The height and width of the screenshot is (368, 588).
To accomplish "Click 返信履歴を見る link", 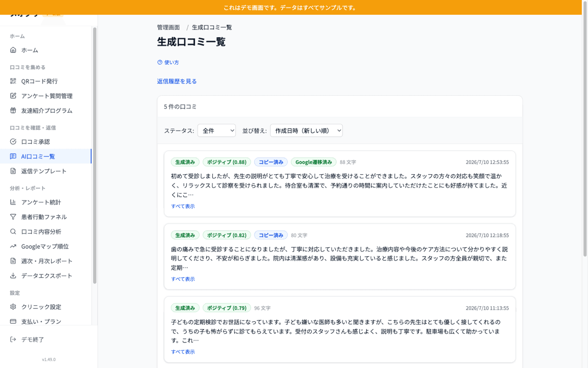I will pos(177,81).
